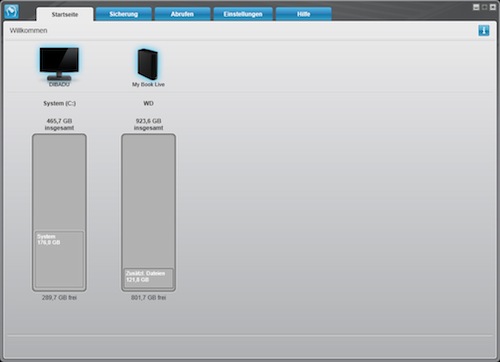Click the WD drive capacity gauge
500x362 pixels.
pos(148,212)
